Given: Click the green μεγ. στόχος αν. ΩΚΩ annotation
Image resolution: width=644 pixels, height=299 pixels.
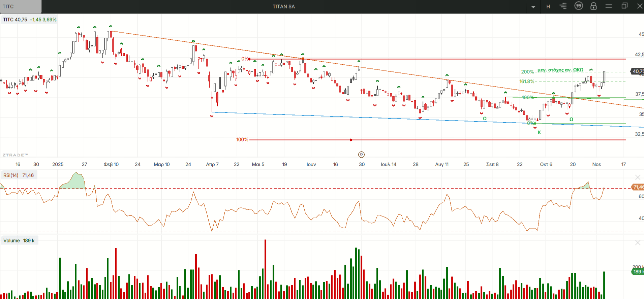Looking at the screenshot, I should 560,70.
